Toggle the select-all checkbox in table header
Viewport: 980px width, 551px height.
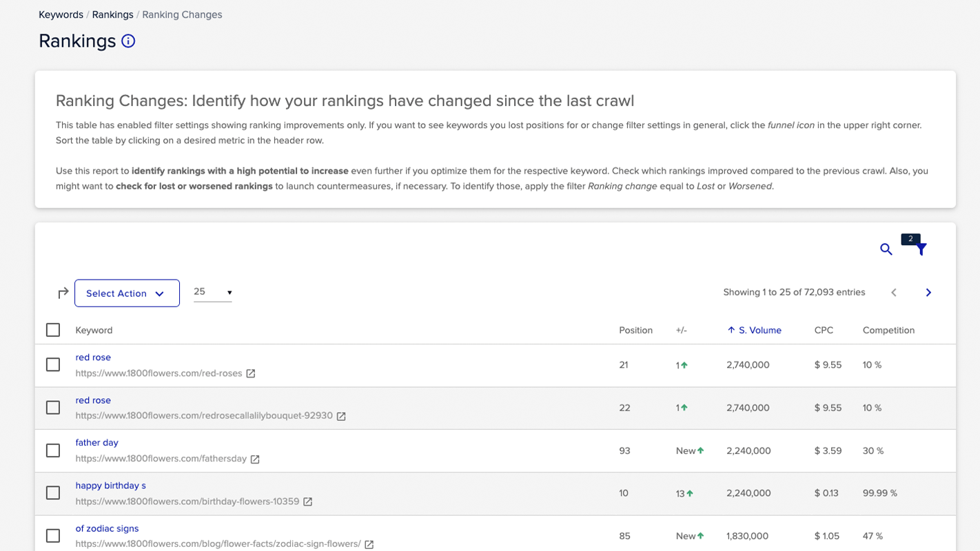52,329
